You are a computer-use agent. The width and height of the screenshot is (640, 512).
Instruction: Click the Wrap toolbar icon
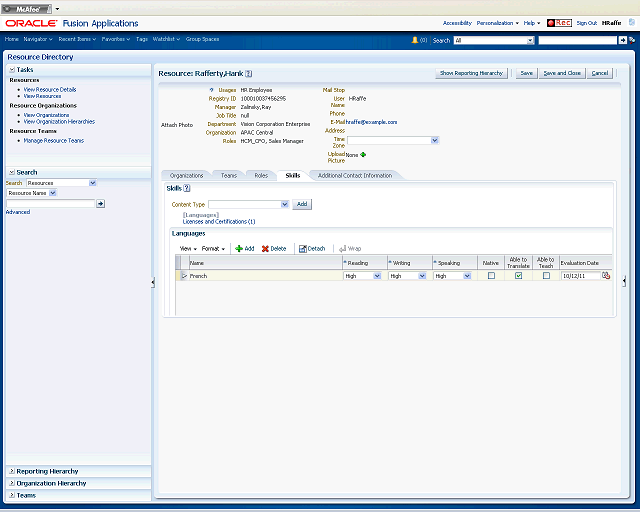350,249
